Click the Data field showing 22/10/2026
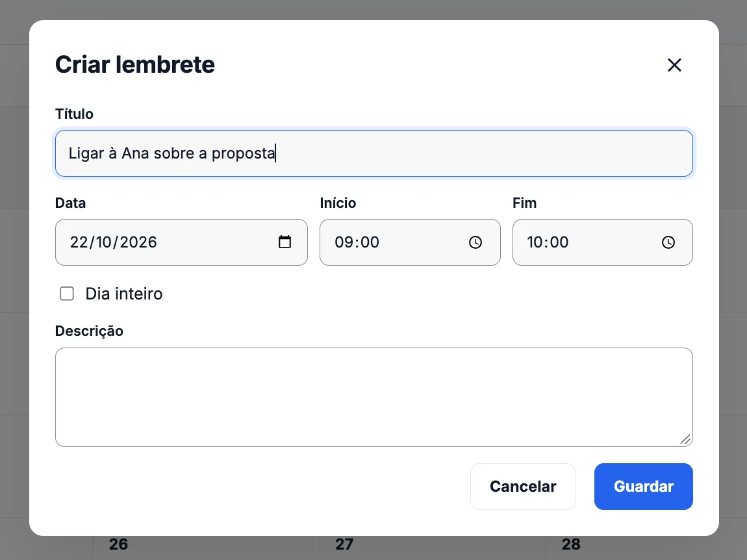 pyautogui.click(x=181, y=242)
